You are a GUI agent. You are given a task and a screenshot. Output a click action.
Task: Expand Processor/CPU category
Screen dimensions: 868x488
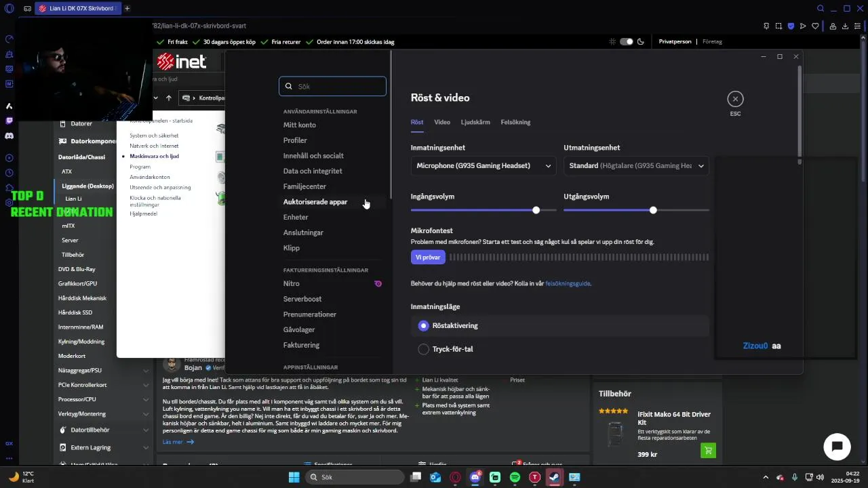(146, 399)
